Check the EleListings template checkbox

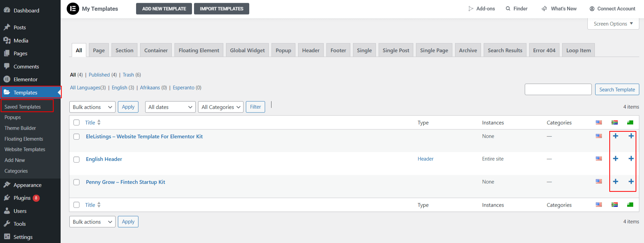[76, 137]
